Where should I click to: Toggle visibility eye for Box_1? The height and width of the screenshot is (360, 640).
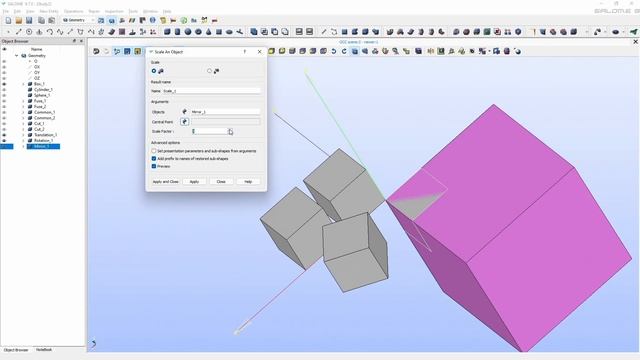pos(4,84)
